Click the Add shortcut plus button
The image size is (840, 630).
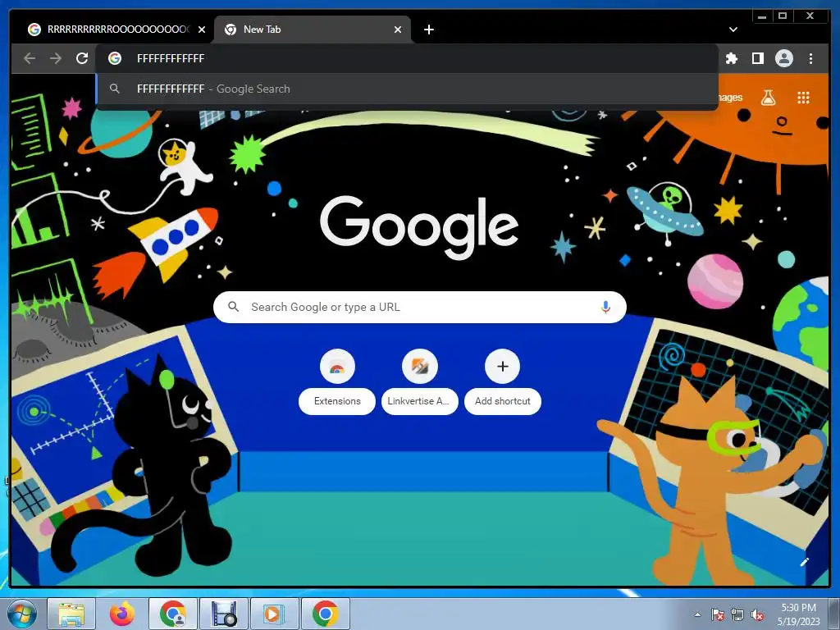502,367
